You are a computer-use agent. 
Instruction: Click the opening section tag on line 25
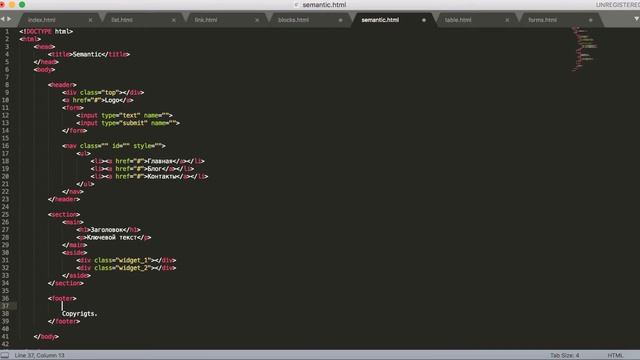(64, 215)
